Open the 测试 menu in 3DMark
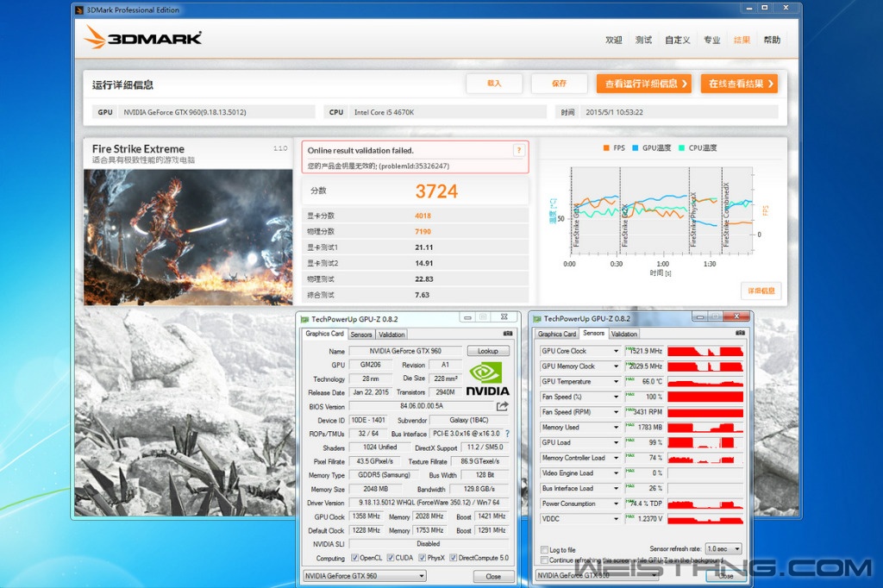 [x=643, y=40]
